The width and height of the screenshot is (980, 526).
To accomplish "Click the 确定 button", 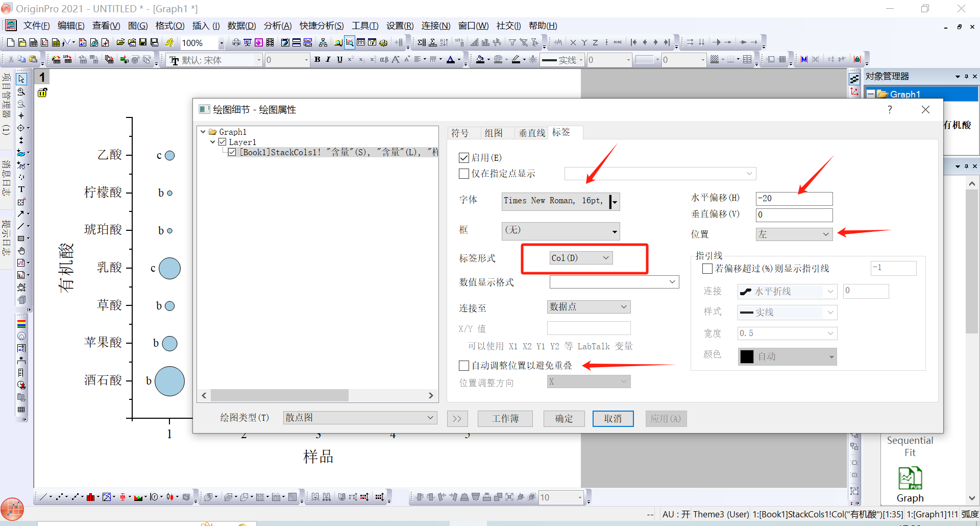I will (564, 419).
